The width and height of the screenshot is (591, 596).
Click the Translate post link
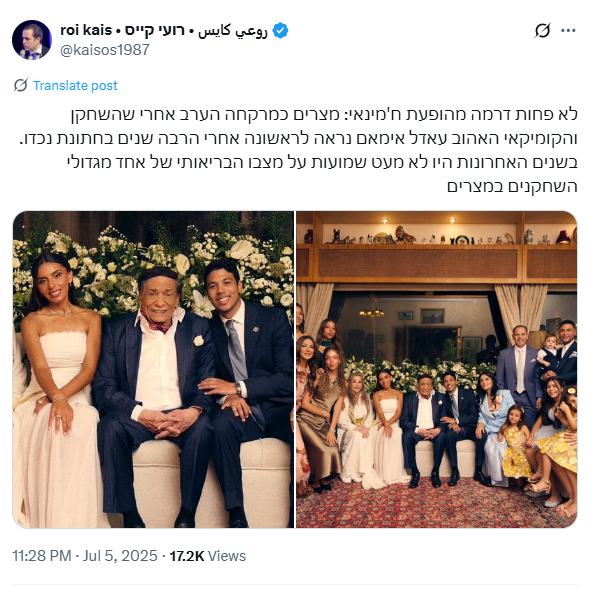point(75,86)
